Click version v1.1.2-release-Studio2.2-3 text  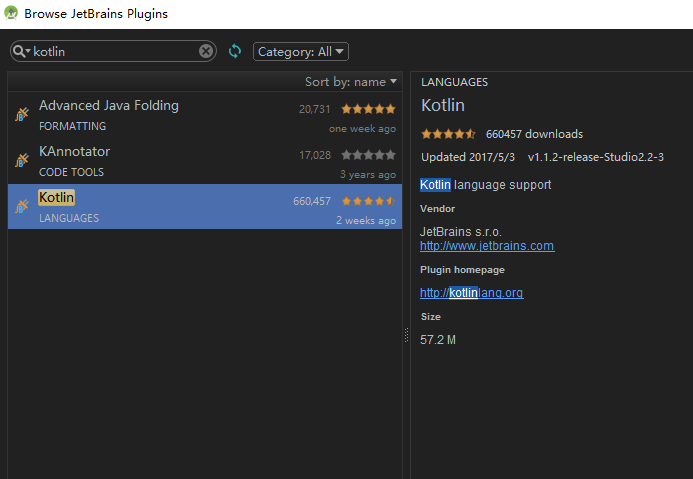(x=596, y=157)
